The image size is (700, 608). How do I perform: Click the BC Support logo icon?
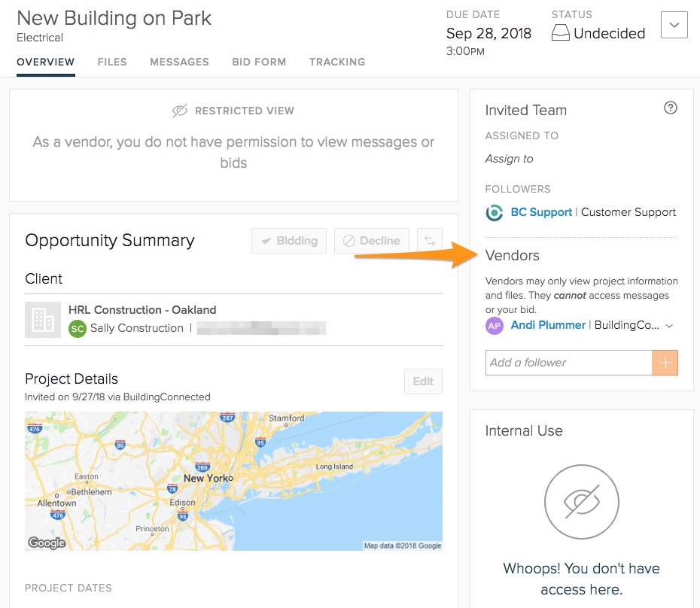click(x=495, y=213)
